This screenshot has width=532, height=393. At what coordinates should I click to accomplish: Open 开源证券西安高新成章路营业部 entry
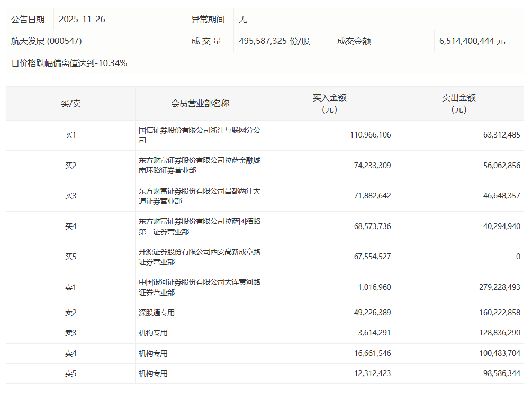click(x=199, y=257)
